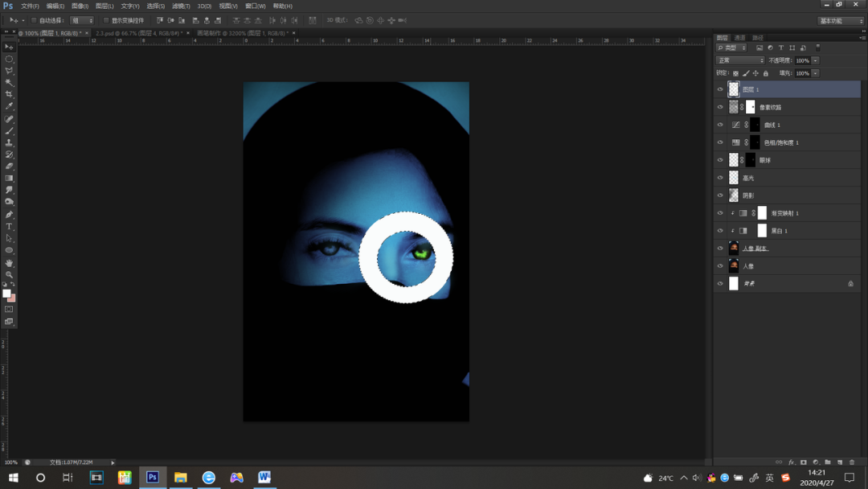The image size is (868, 489).
Task: Select the Dodge tool
Action: pos(9,202)
